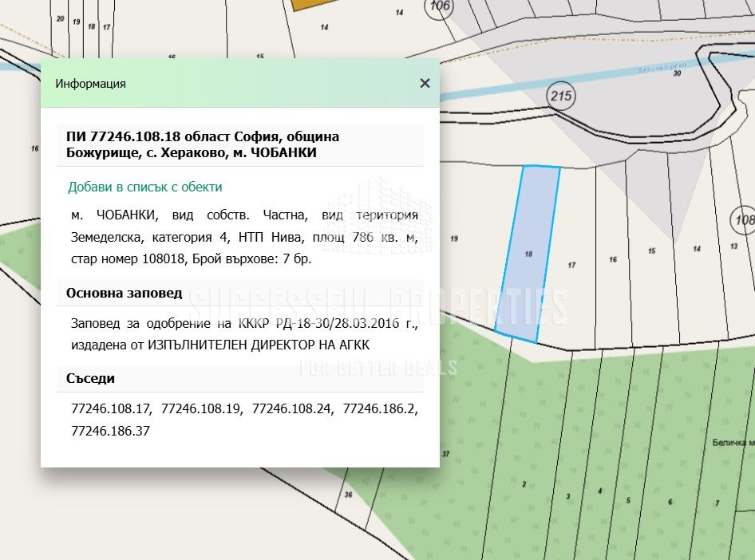The width and height of the screenshot is (755, 560).
Task: Select forest parcel 2 in green area
Action: coord(524,484)
